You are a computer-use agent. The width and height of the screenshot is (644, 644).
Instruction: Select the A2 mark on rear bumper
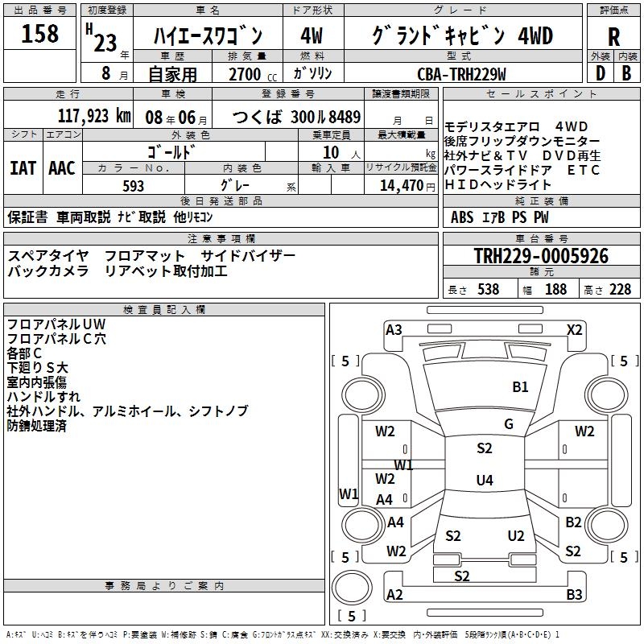click(x=394, y=595)
